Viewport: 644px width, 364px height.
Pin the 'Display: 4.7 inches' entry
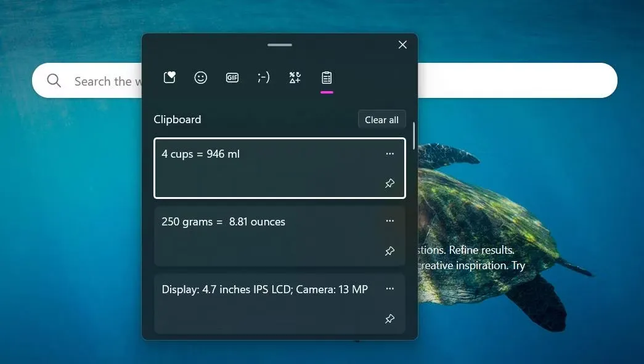[389, 318]
